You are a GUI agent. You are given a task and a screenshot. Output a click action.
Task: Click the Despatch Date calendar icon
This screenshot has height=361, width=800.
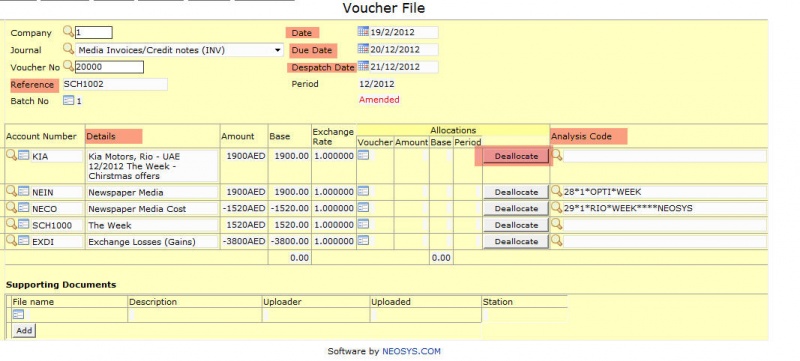(x=363, y=66)
